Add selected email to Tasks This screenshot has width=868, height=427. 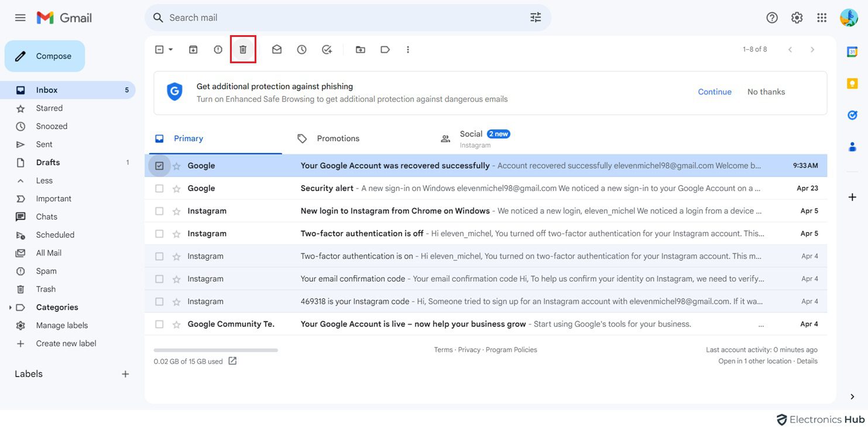pyautogui.click(x=327, y=49)
